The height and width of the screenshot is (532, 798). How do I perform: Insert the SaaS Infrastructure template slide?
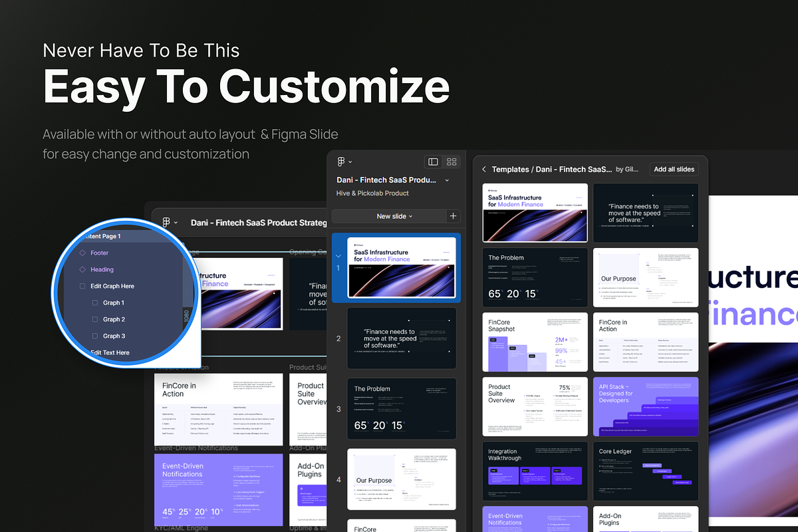(x=535, y=213)
